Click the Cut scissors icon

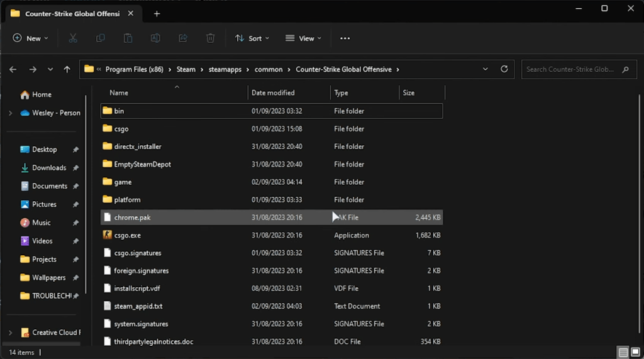tap(73, 38)
